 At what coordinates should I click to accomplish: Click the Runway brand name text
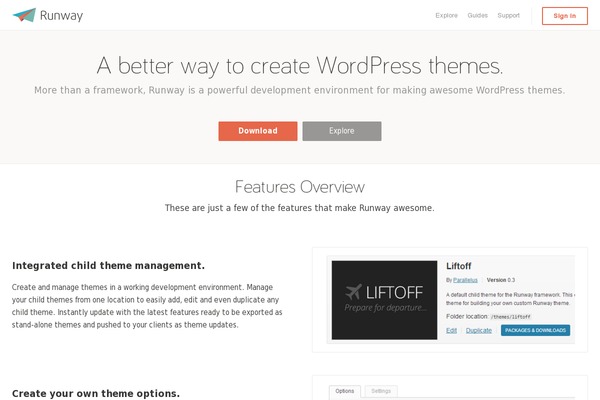(62, 15)
